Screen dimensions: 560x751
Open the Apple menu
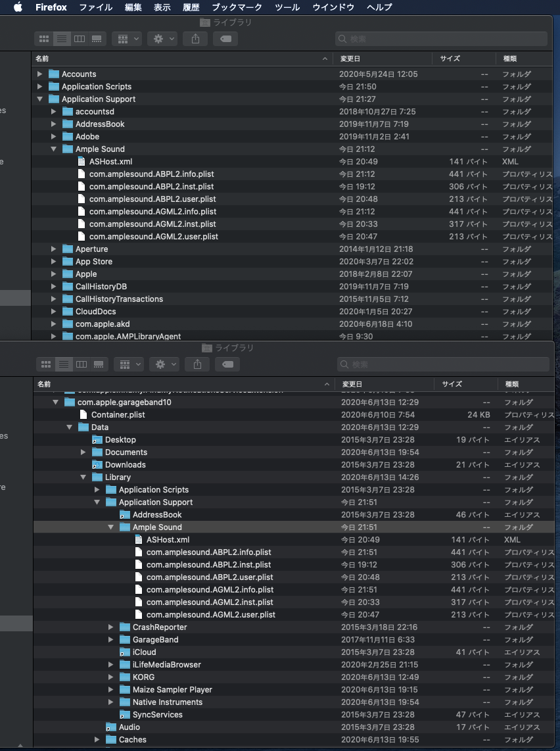(18, 7)
